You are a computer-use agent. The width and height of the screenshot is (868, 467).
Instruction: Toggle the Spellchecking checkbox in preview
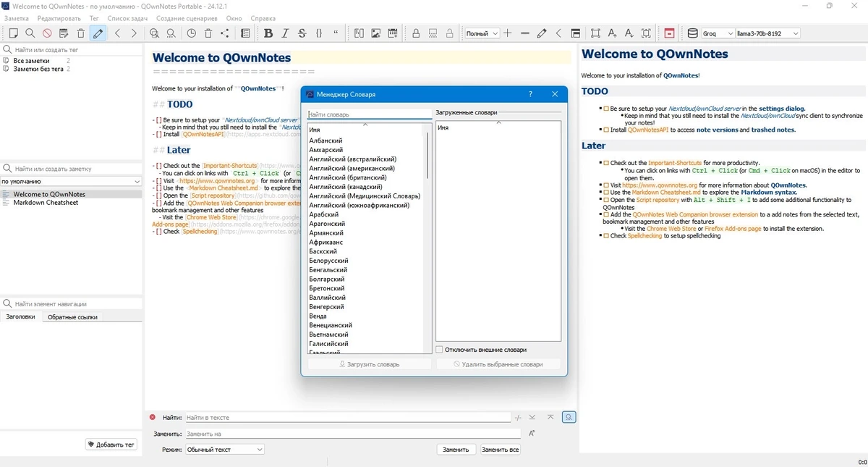(x=606, y=236)
